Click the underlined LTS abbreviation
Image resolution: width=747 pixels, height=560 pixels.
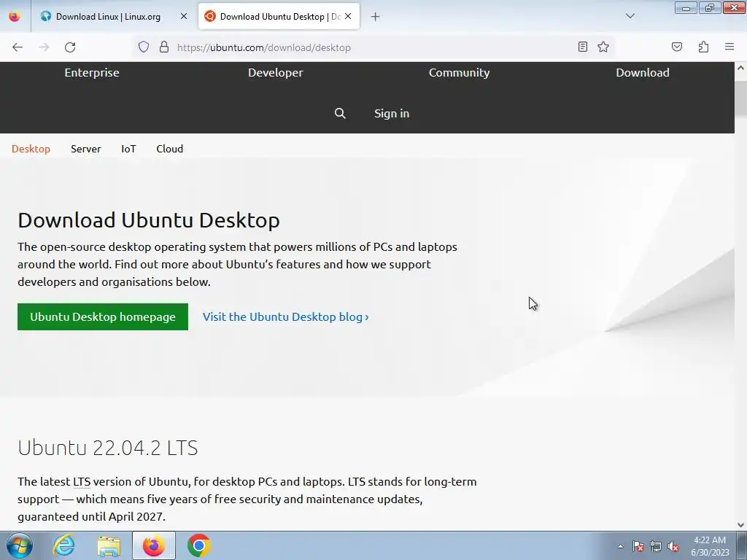click(82, 481)
